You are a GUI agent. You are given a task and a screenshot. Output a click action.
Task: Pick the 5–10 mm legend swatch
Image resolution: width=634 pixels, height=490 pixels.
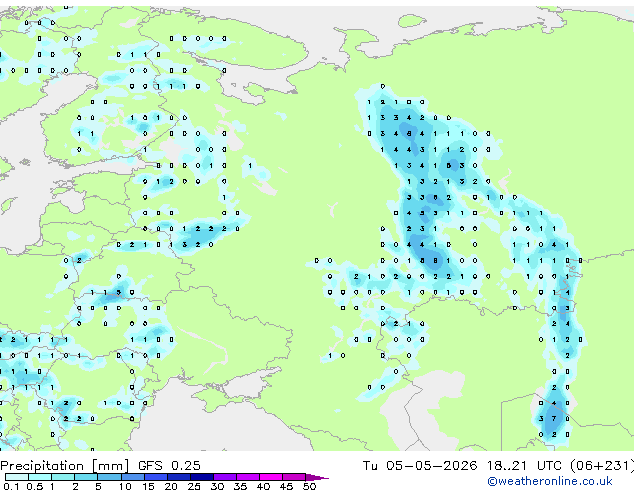[x=110, y=477]
